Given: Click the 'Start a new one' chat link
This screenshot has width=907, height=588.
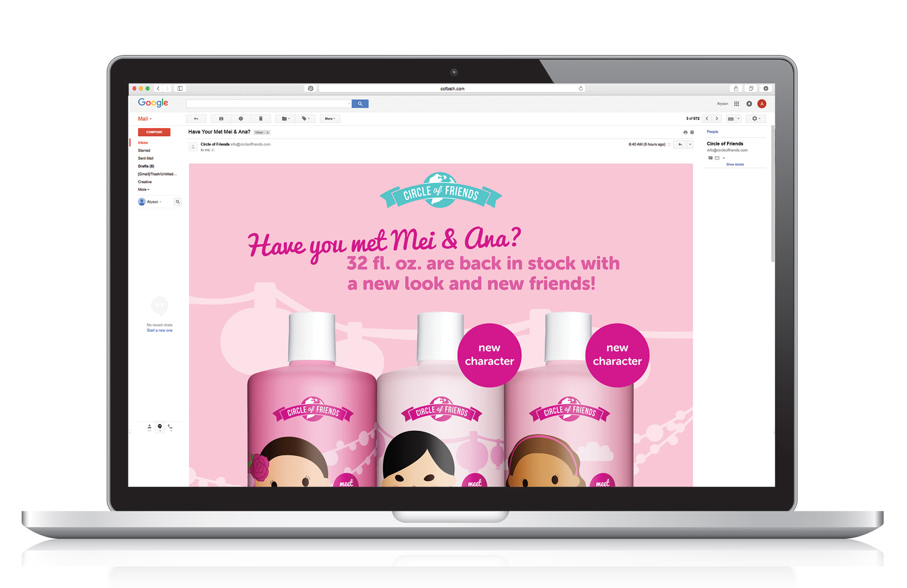Looking at the screenshot, I should click(x=160, y=331).
